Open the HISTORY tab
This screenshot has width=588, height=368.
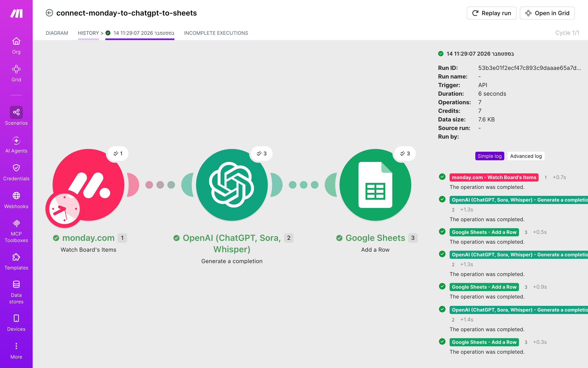point(88,33)
